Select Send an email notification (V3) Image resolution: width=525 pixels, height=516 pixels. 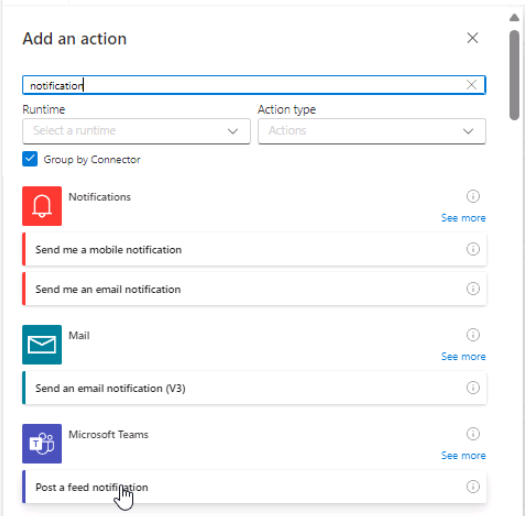click(x=254, y=388)
